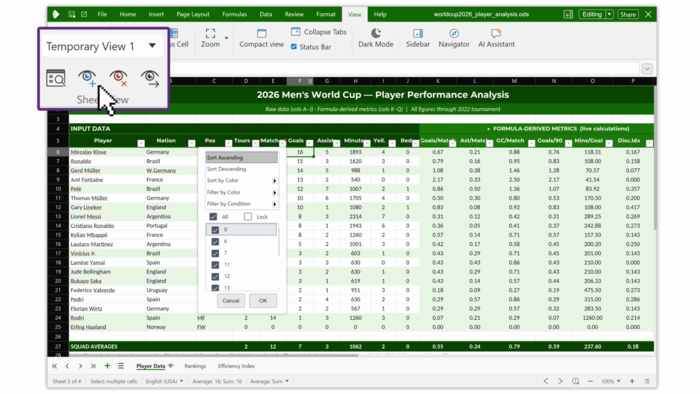Open the sheet list menu icon
The height and width of the screenshot is (394, 700).
click(121, 366)
